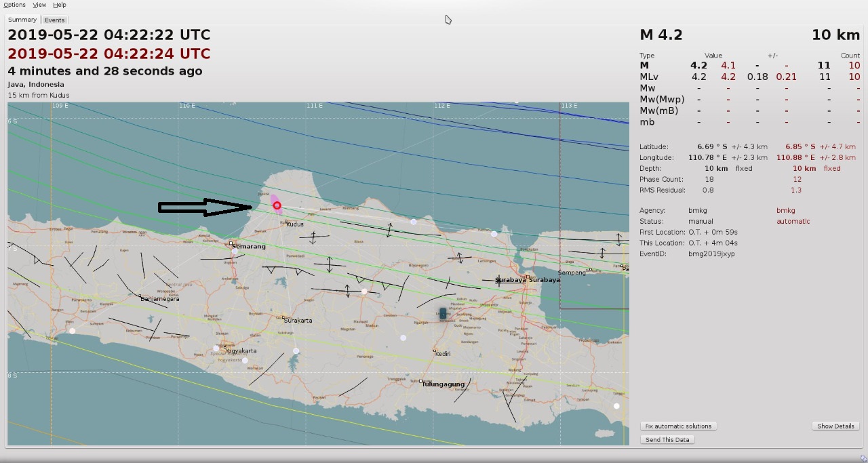
Task: Click the '10 km' depth heading
Action: tap(835, 35)
